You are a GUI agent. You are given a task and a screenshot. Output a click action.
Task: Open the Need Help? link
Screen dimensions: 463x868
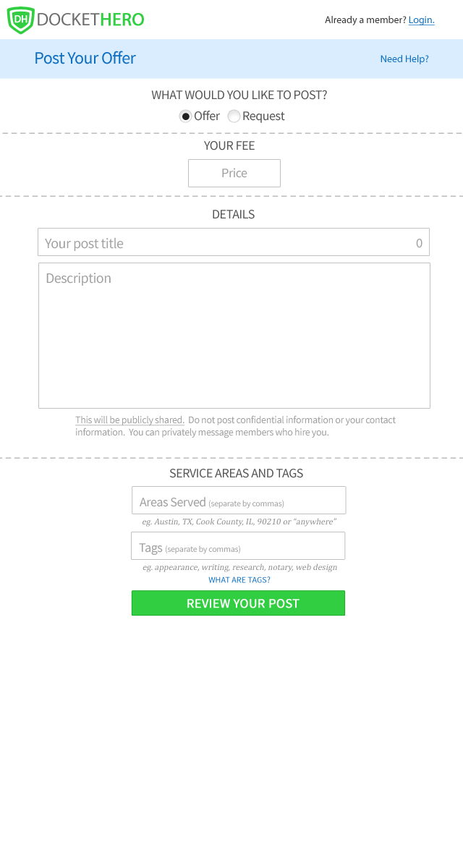(x=404, y=59)
